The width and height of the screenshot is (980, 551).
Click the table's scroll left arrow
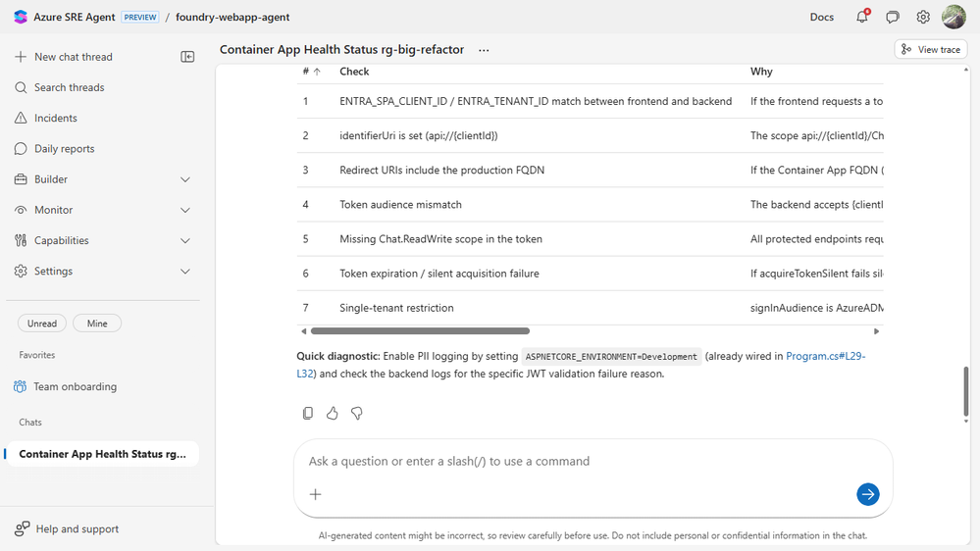click(x=304, y=331)
